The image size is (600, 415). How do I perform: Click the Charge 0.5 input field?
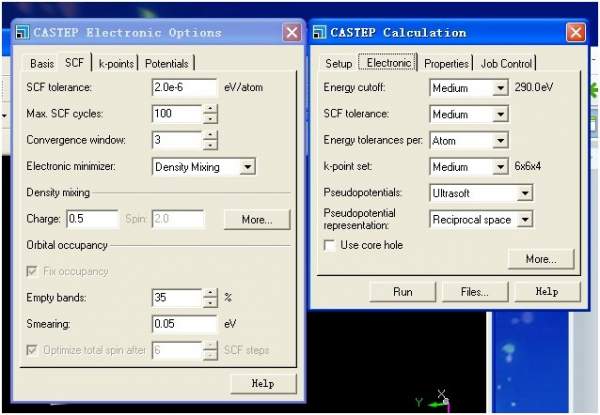coord(92,219)
